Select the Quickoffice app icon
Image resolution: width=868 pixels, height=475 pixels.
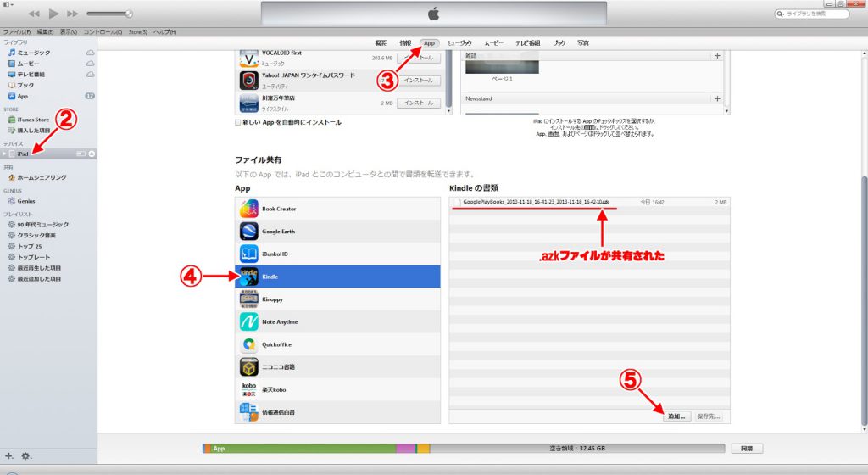point(249,344)
